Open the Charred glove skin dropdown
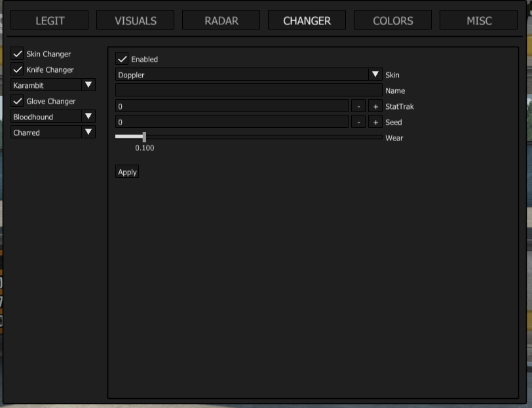This screenshot has width=532, height=408. pyautogui.click(x=53, y=132)
